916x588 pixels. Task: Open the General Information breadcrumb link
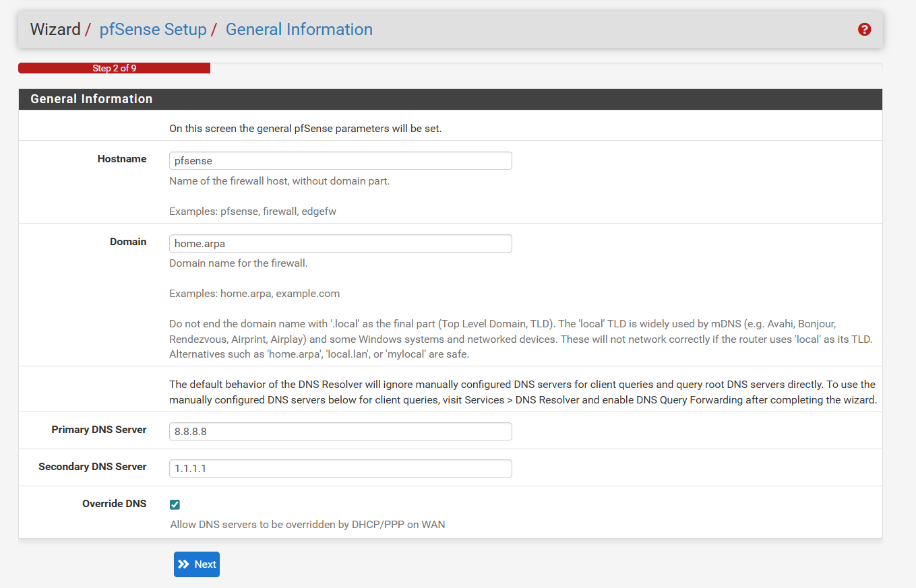[x=299, y=30]
